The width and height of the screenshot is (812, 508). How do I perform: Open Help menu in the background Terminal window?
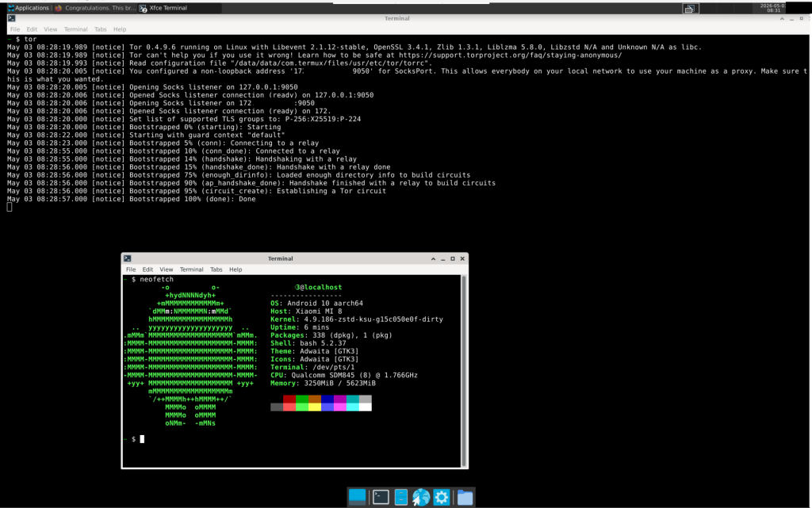[120, 29]
